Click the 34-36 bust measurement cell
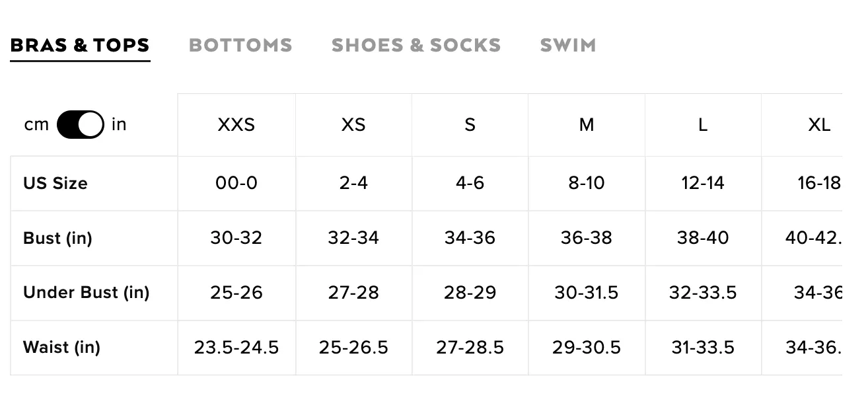 coord(470,238)
